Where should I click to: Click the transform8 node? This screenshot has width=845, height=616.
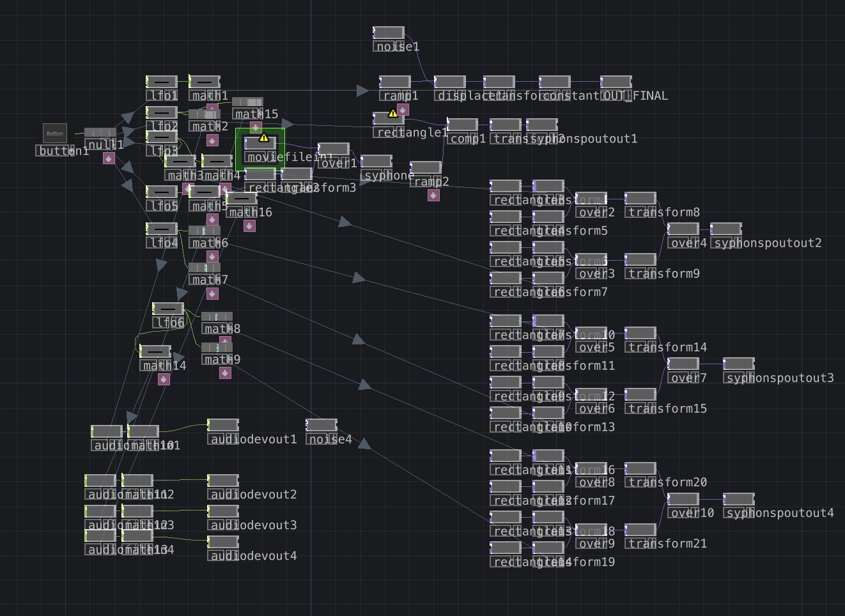pos(640,198)
